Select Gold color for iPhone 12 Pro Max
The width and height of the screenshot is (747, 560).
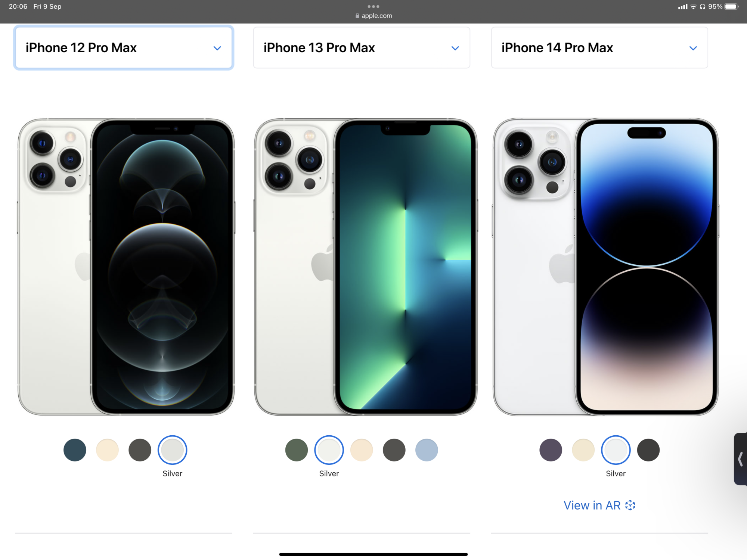tap(107, 450)
